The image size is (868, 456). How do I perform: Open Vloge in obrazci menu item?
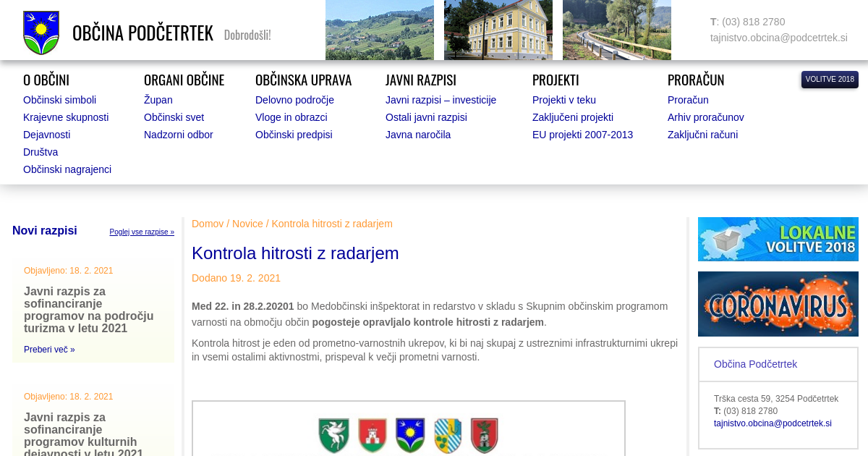point(291,117)
